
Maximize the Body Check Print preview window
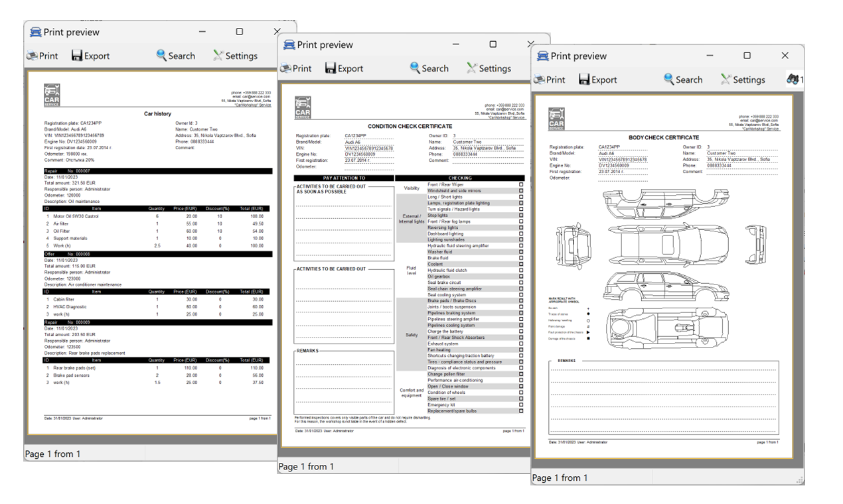747,56
